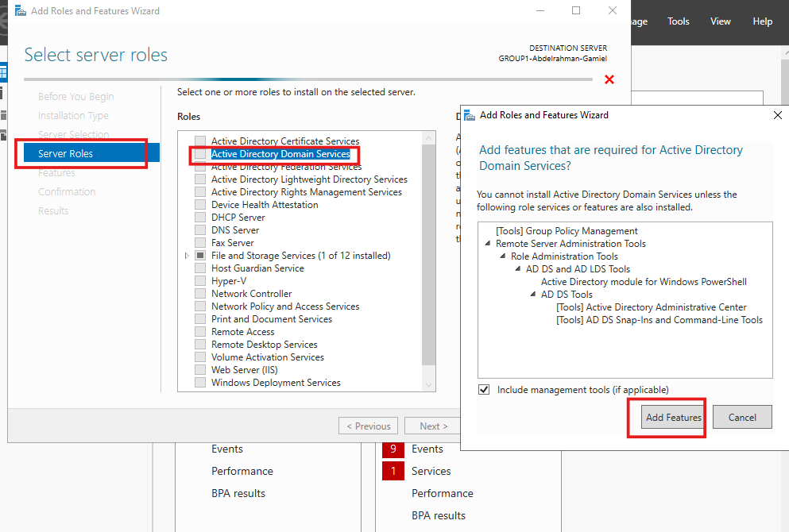The height and width of the screenshot is (532, 789).
Task: Tick the Fax Server checkbox
Action: point(200,243)
